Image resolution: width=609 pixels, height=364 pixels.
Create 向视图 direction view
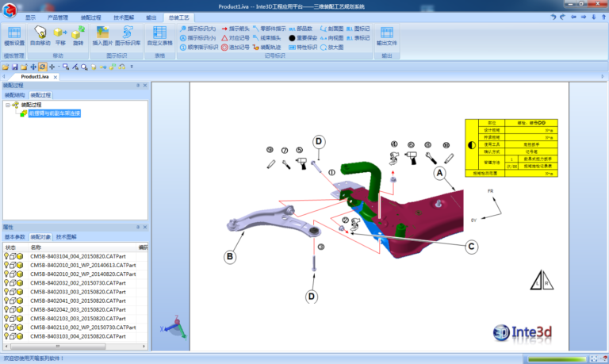click(x=331, y=38)
